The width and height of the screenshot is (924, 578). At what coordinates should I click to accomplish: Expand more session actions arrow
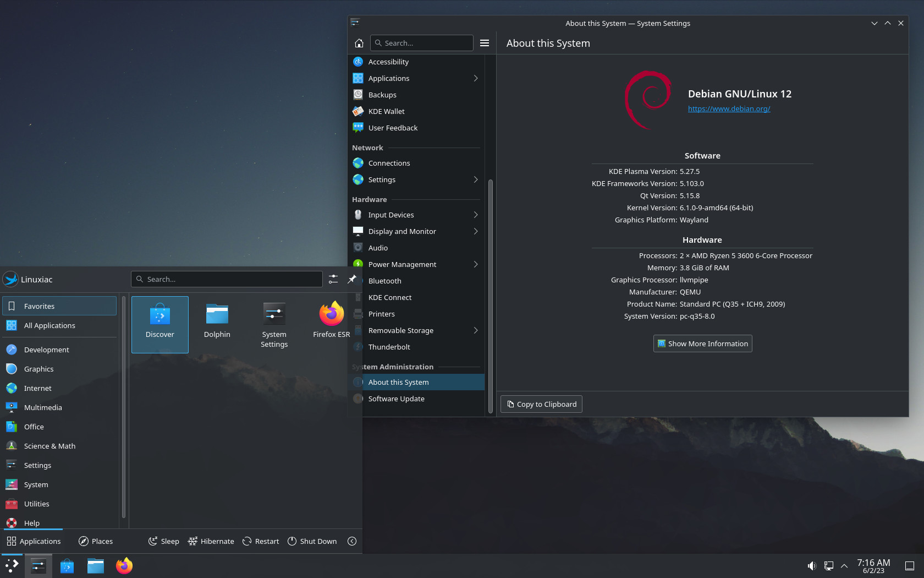tap(352, 541)
